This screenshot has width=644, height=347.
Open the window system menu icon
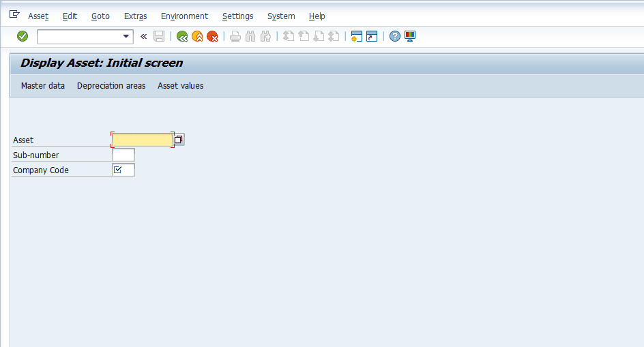[14, 14]
